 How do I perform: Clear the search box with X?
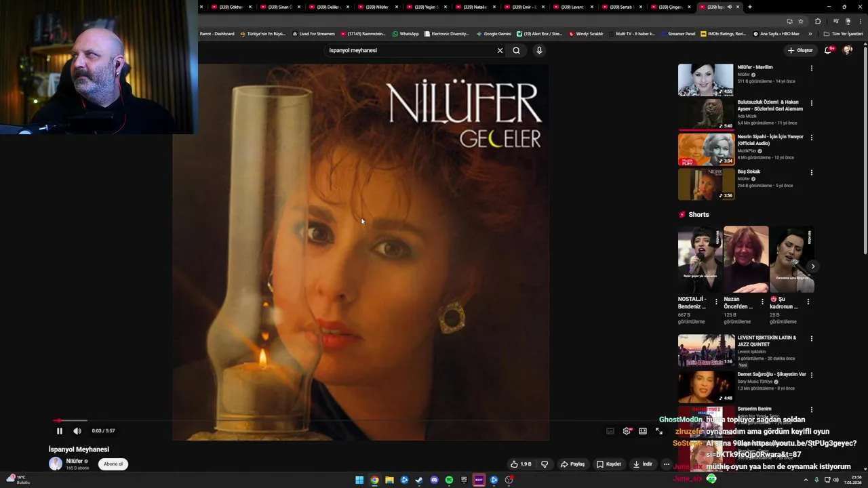[x=500, y=50]
